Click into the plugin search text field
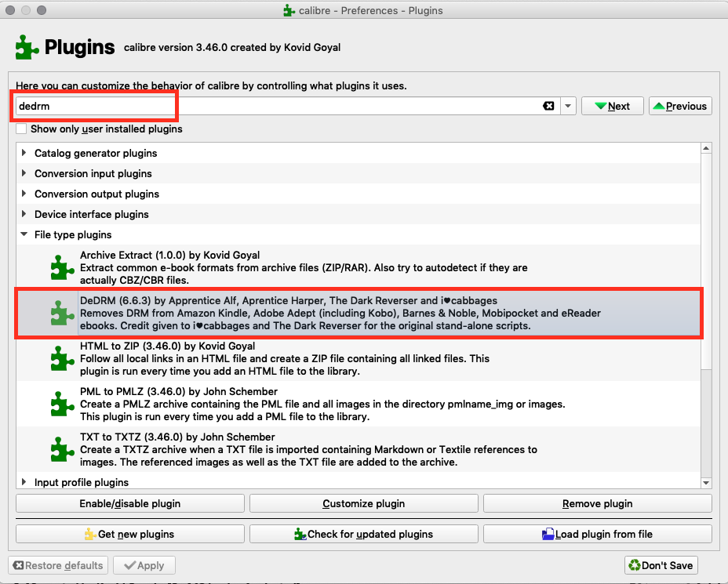 pyautogui.click(x=275, y=106)
